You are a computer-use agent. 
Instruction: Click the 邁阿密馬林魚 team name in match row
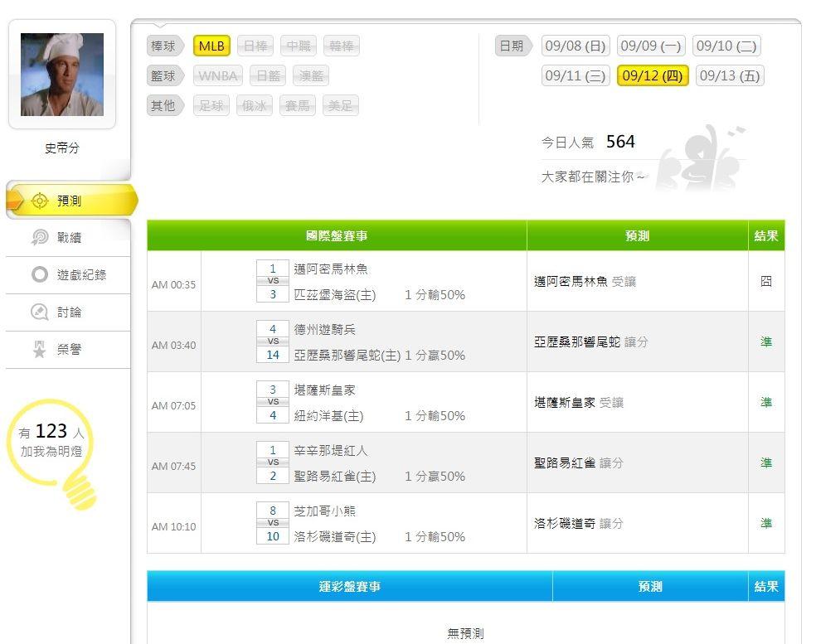pyautogui.click(x=331, y=269)
